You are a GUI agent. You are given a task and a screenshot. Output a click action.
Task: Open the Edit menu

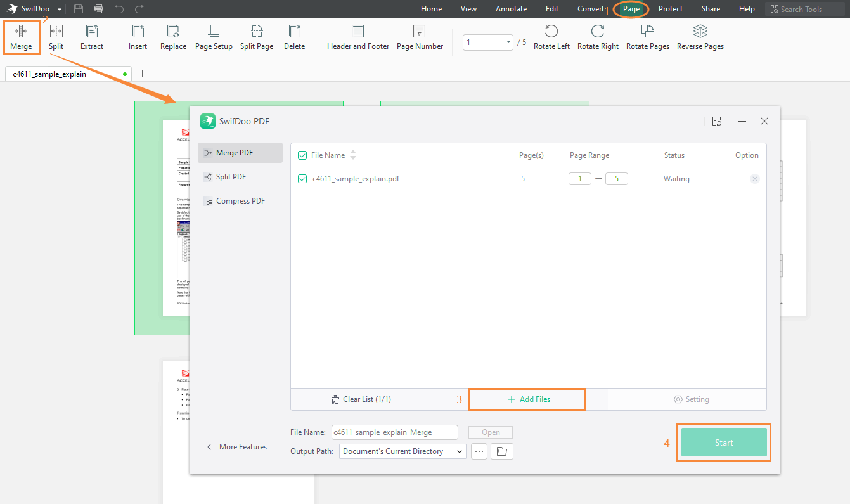pos(552,9)
